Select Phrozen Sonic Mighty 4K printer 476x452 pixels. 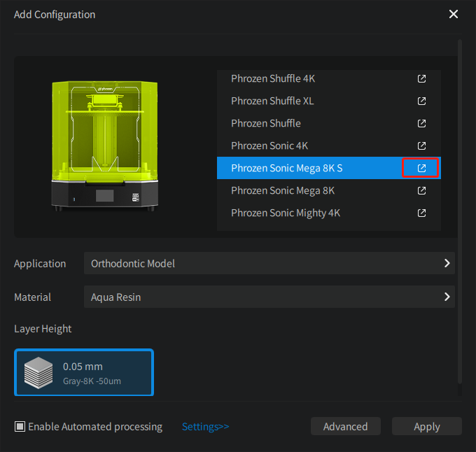click(286, 213)
